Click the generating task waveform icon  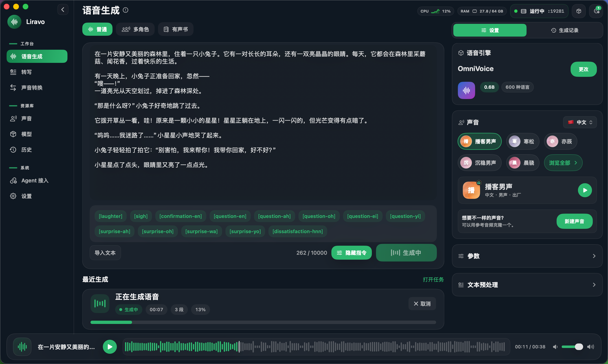click(x=100, y=304)
